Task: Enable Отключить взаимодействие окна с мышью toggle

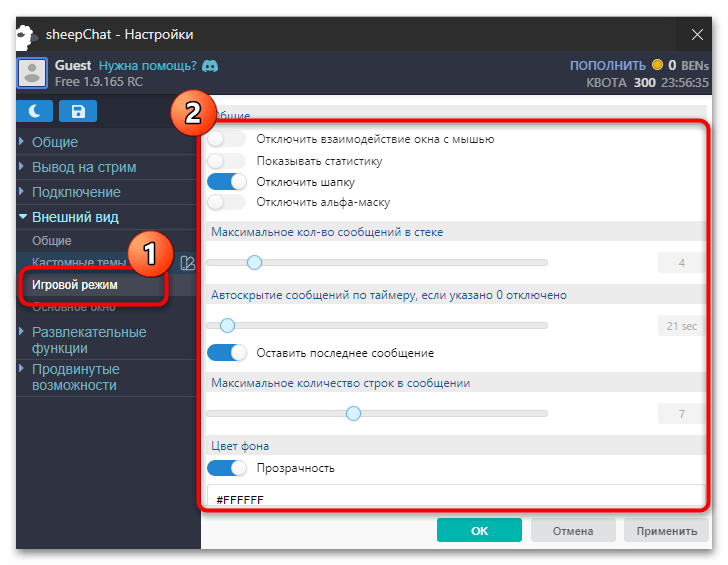Action: [x=226, y=140]
